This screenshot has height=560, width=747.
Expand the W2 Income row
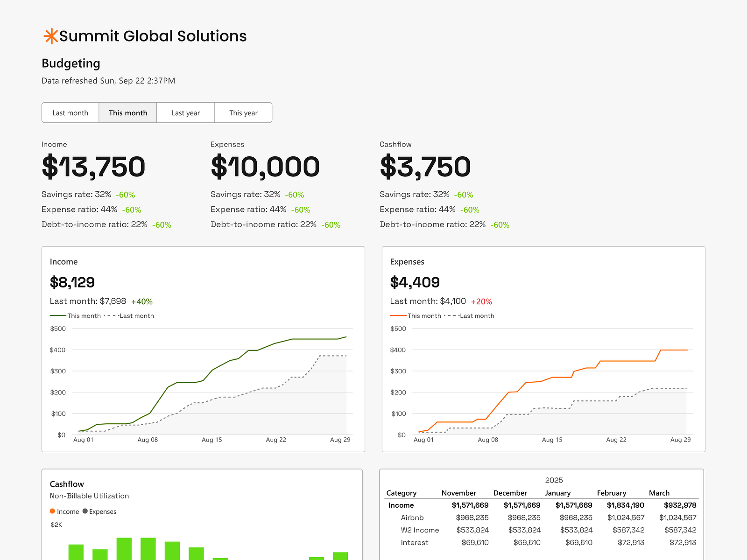coord(420,530)
